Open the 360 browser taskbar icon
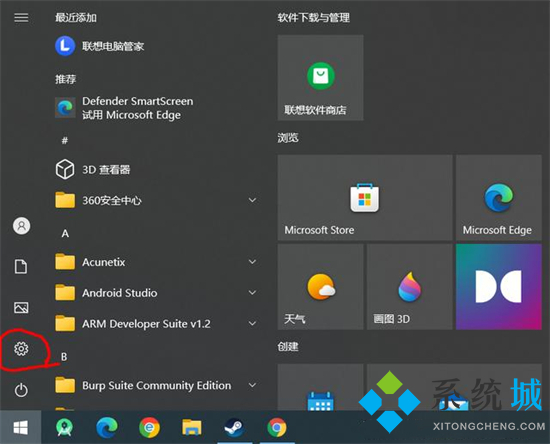This screenshot has width=550, height=444. tap(149, 428)
